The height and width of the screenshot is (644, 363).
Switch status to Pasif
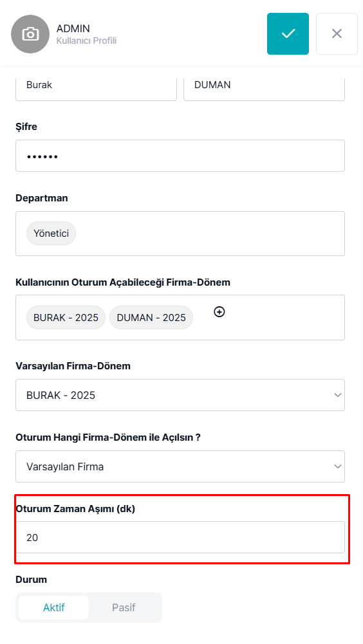click(124, 607)
